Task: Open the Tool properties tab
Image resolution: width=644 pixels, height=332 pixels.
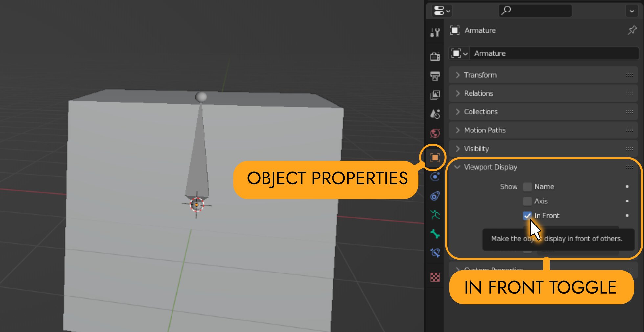Action: (x=435, y=33)
